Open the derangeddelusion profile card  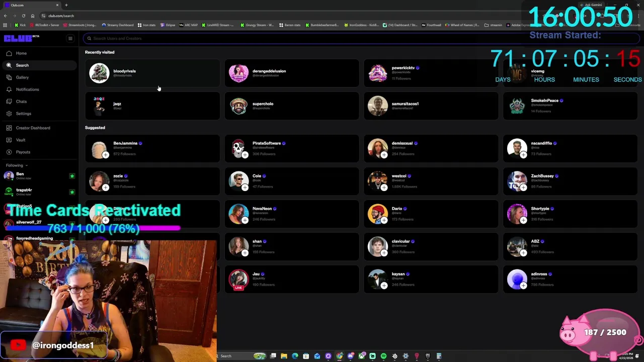pos(292,73)
